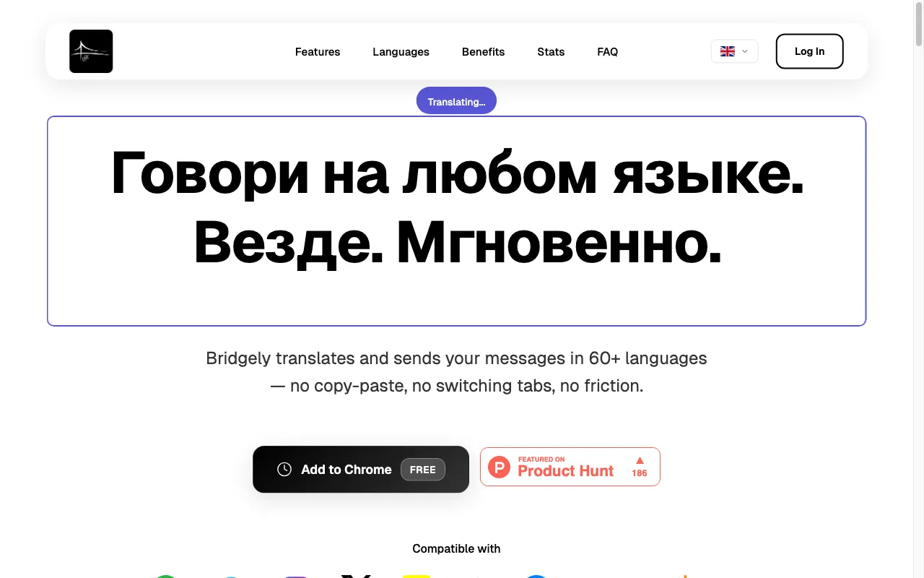Open the Features section link
Viewport: 924px width, 578px height.
[318, 52]
